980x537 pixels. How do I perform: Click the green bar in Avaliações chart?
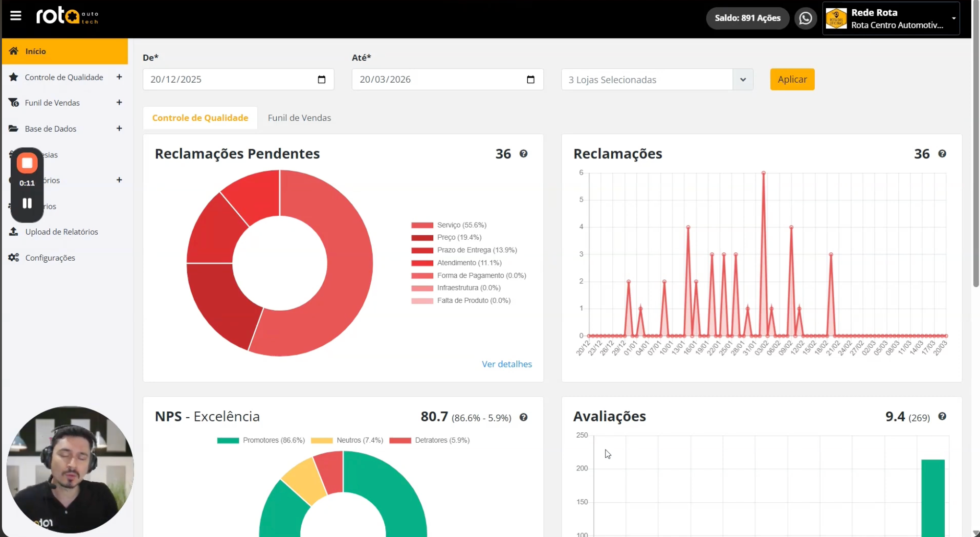(x=933, y=498)
